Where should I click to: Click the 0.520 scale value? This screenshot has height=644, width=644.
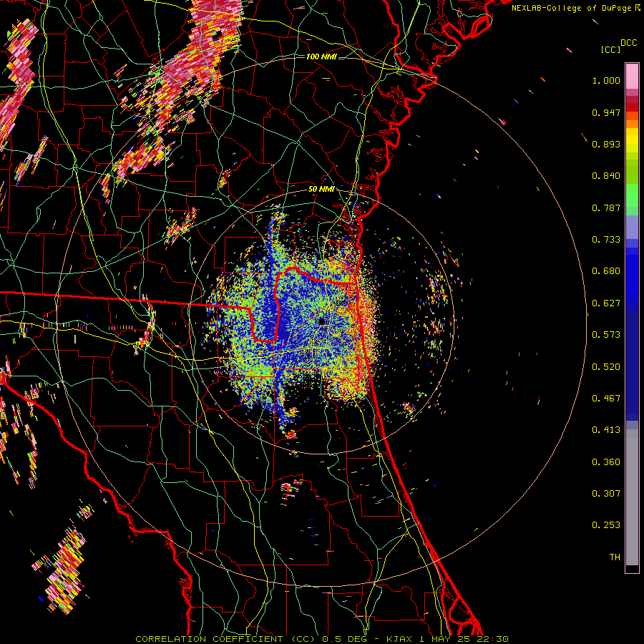[x=606, y=367]
